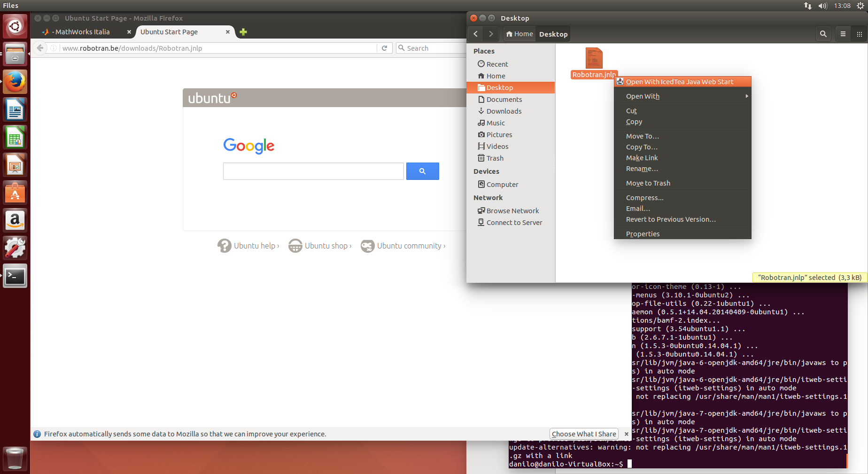Open Trash in Places sidebar

[x=511, y=158]
